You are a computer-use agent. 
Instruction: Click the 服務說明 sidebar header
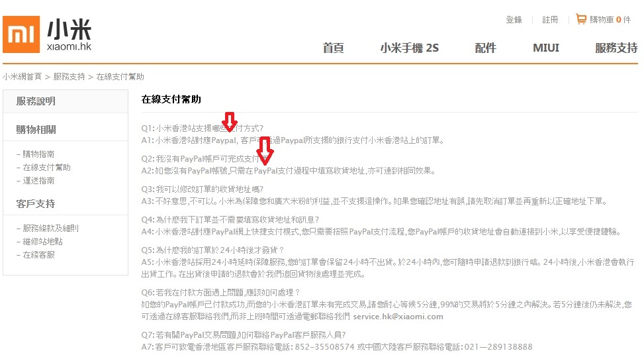click(x=36, y=101)
